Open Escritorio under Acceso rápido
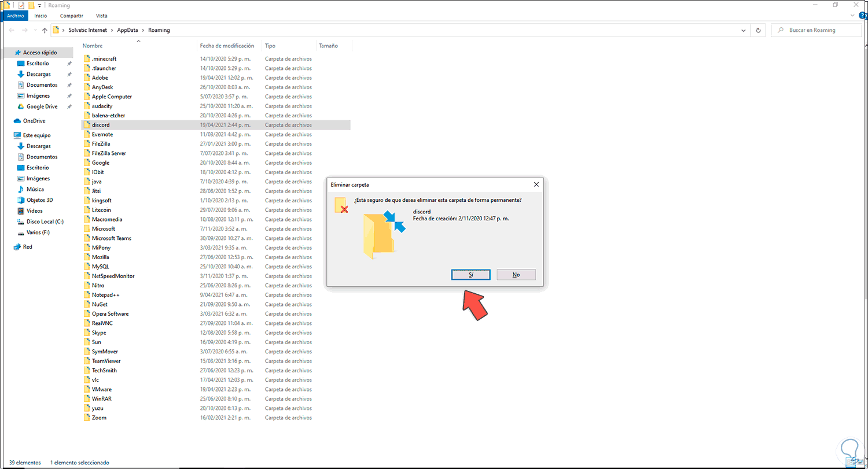868x469 pixels. coord(38,64)
